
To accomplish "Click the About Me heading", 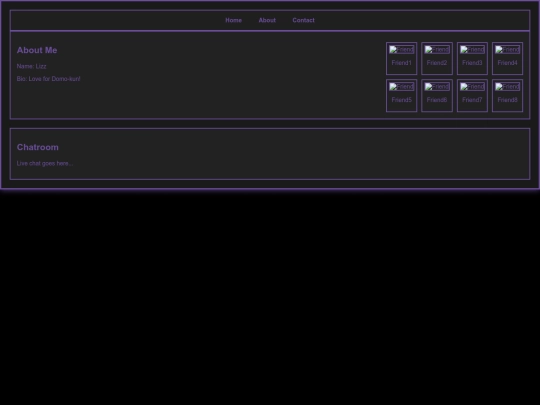I will click(37, 50).
